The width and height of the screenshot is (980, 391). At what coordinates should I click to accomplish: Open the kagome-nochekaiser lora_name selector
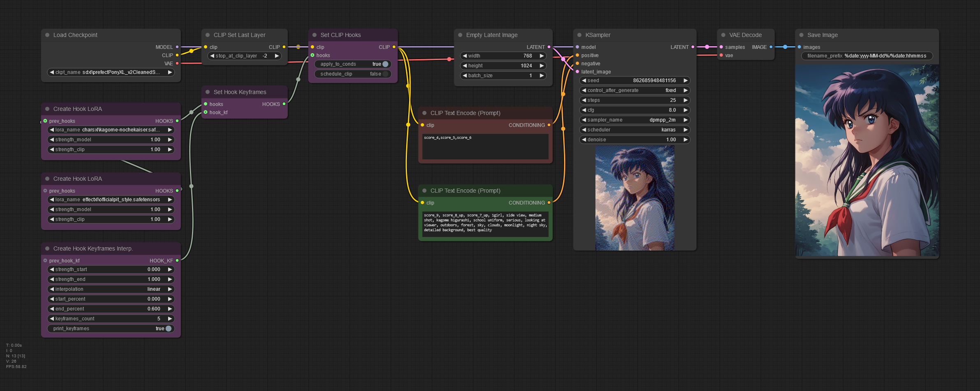click(111, 130)
